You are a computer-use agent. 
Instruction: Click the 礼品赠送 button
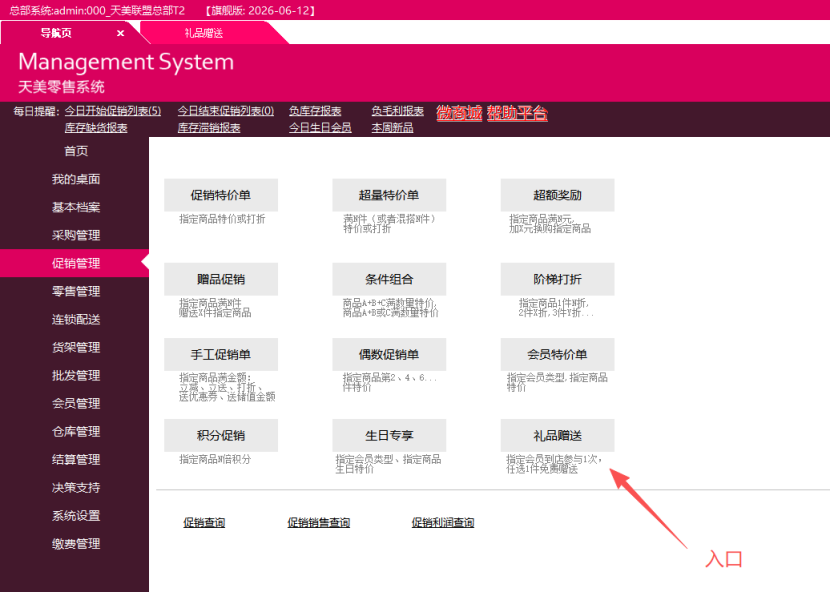(557, 436)
